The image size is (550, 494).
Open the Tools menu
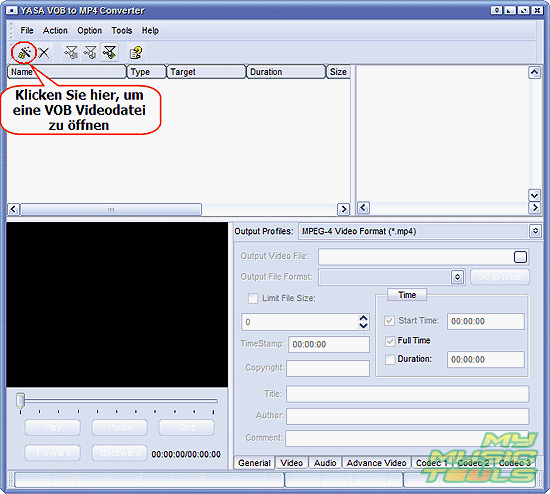[x=122, y=31]
